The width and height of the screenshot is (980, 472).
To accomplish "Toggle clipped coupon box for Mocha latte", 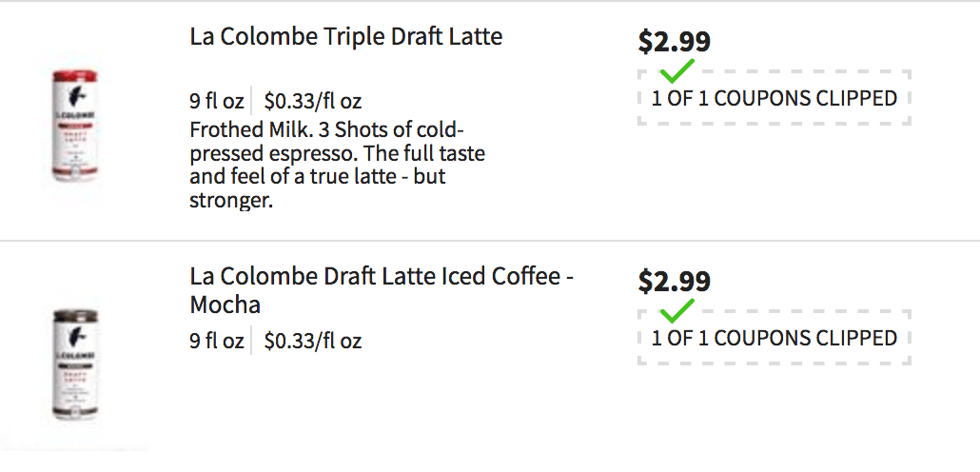I will point(774,338).
